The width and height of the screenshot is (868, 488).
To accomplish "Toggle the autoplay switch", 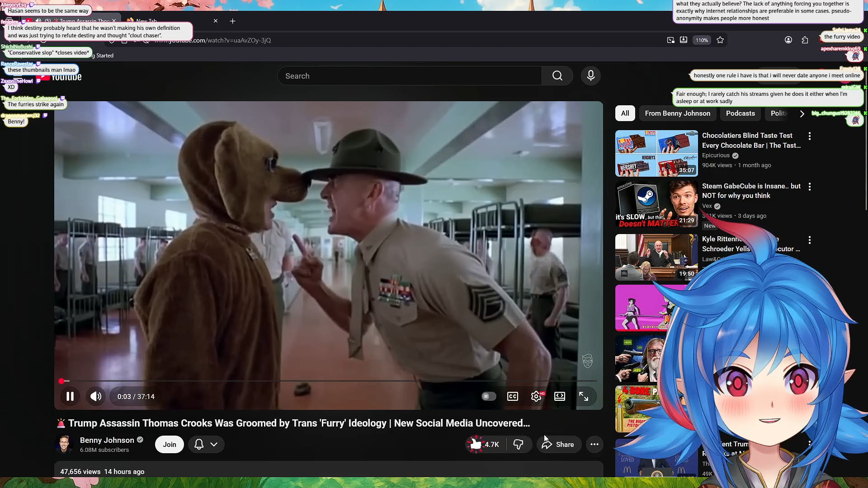I will 488,396.
